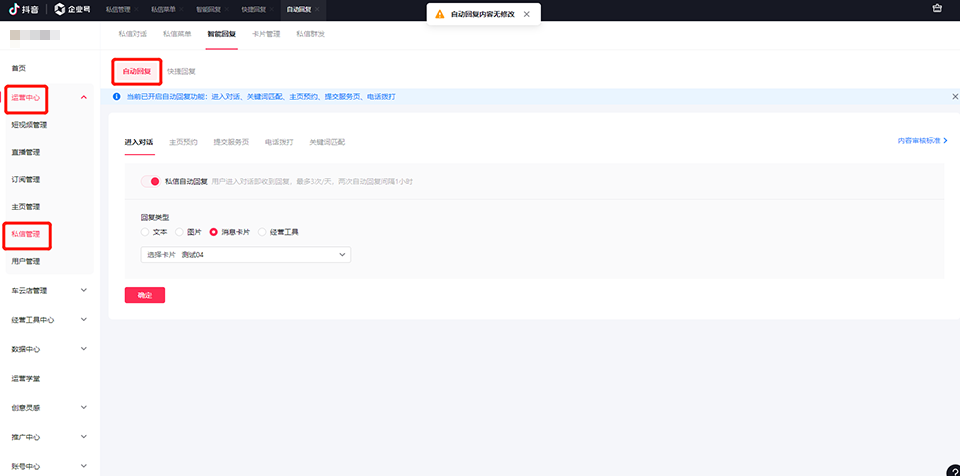
Task: Open the 选择卡片 dropdown showing 测试04
Action: 246,255
